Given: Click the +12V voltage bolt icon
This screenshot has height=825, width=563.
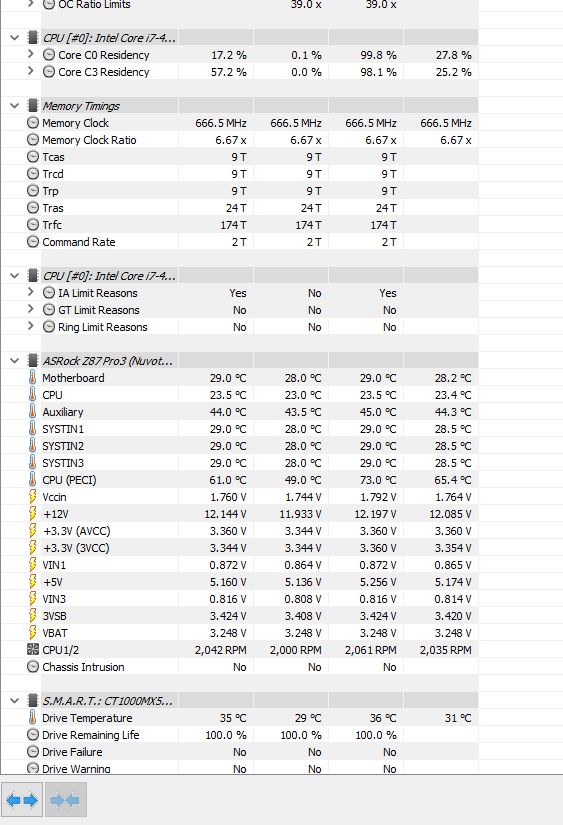Looking at the screenshot, I should click(33, 514).
